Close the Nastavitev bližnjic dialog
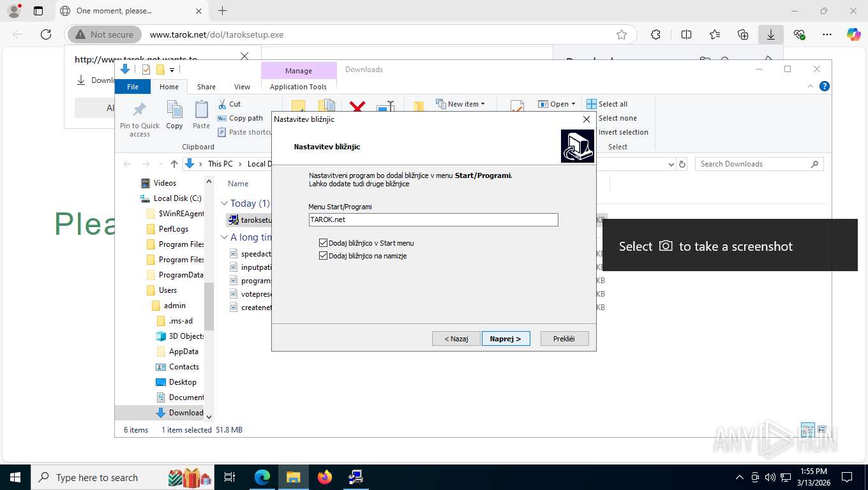The width and height of the screenshot is (868, 490). (x=587, y=119)
